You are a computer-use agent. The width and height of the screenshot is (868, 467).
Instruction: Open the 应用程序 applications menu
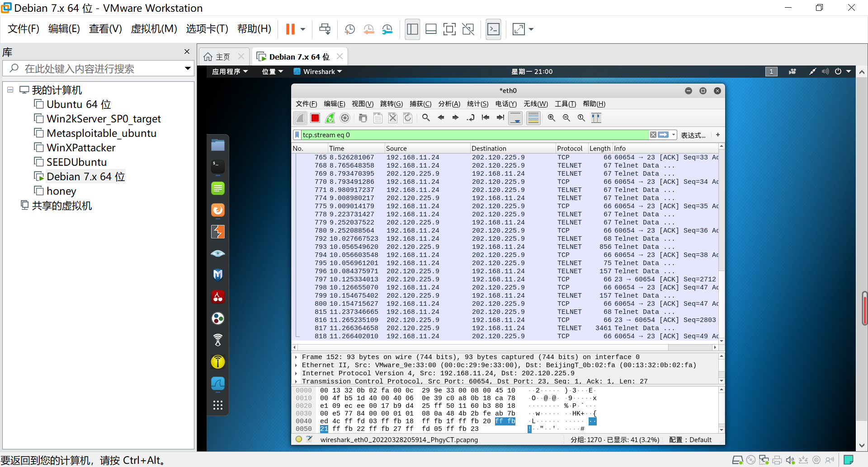[x=230, y=71]
